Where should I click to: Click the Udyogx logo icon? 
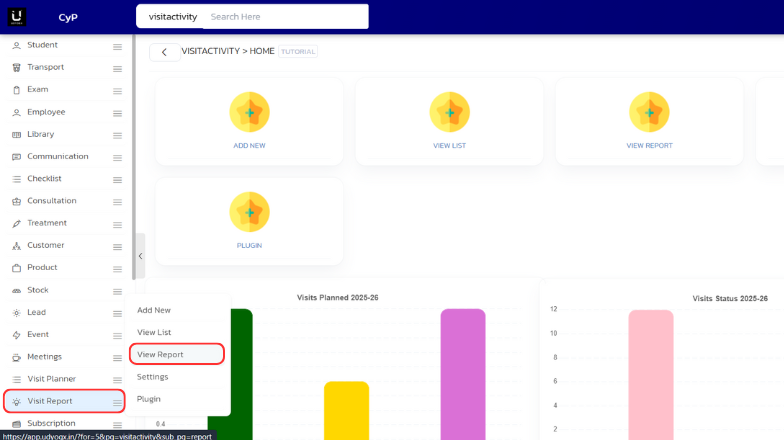(x=19, y=17)
